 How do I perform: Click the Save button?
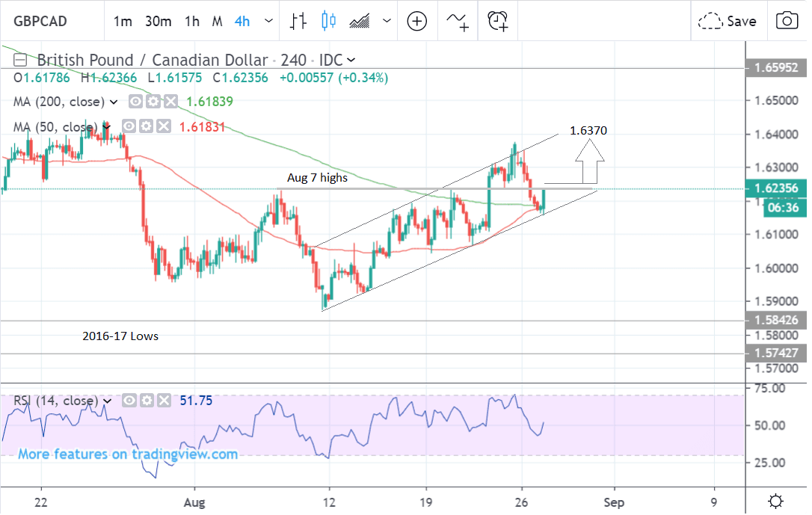point(728,21)
